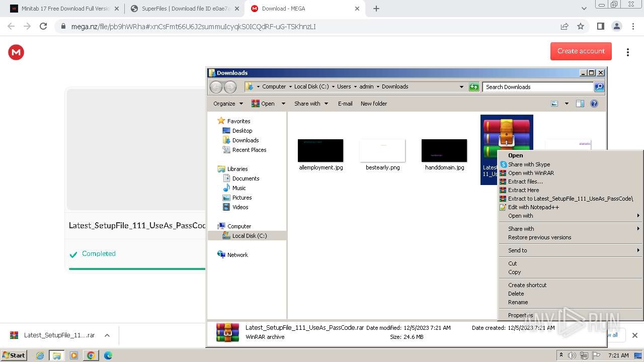
Task: Choose Extract files... option
Action: pyautogui.click(x=570, y=182)
